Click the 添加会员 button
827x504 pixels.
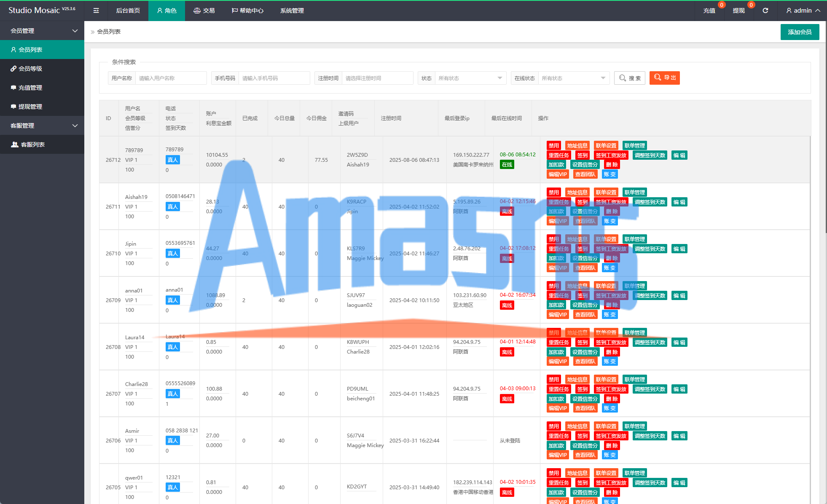click(800, 32)
